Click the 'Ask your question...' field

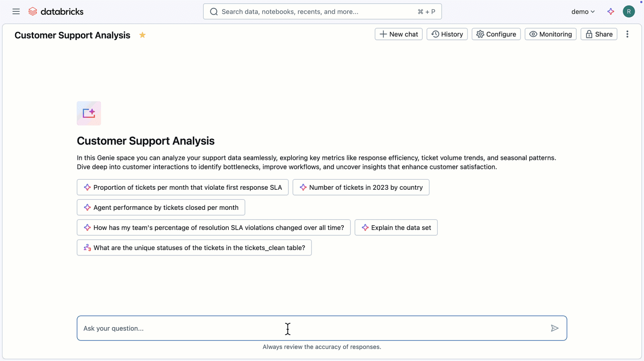tap(252, 328)
